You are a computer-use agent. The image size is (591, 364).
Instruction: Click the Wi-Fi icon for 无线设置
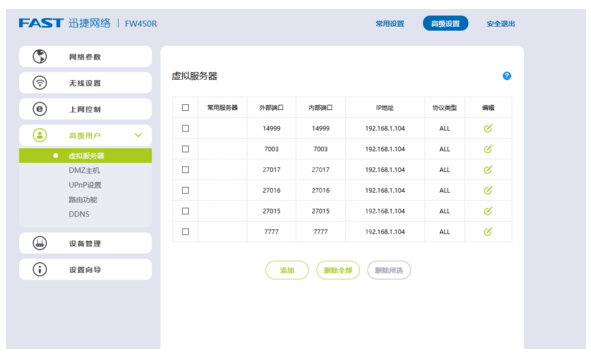(40, 83)
